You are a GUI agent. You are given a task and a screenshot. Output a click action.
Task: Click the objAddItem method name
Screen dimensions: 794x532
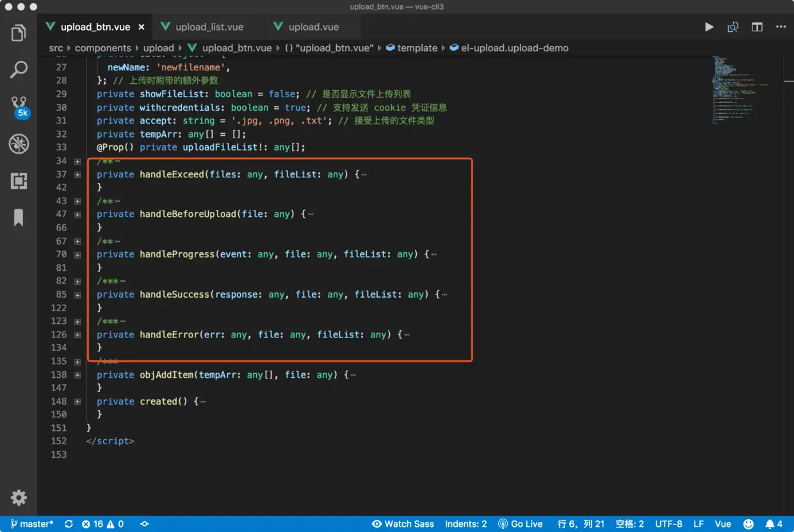click(166, 375)
